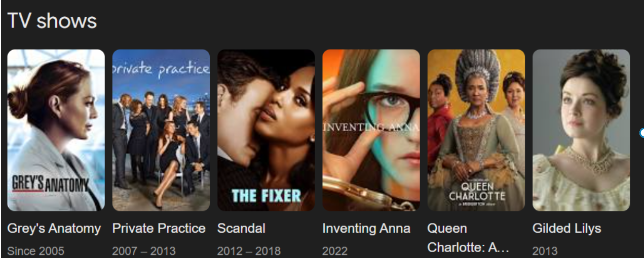Click the Private Practice title text
Viewport: 644px width, 258px height.
coord(159,229)
